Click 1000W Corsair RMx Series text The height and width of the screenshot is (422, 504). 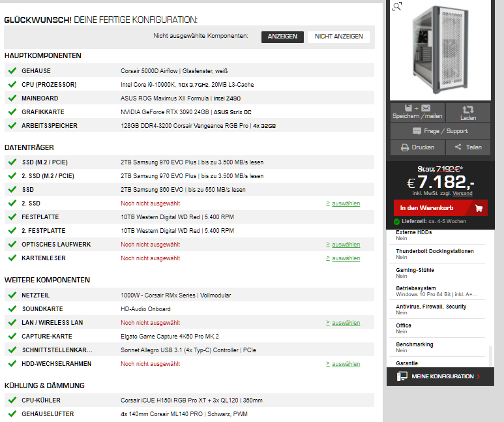point(176,295)
